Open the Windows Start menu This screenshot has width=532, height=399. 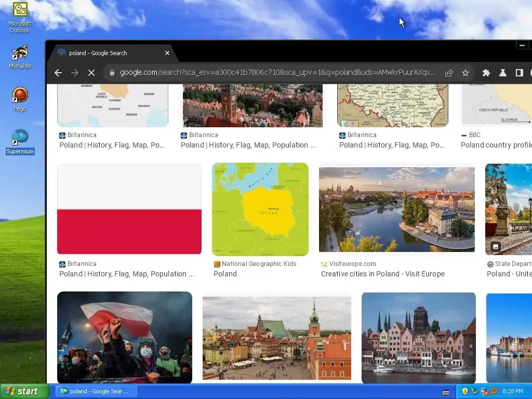click(24, 391)
